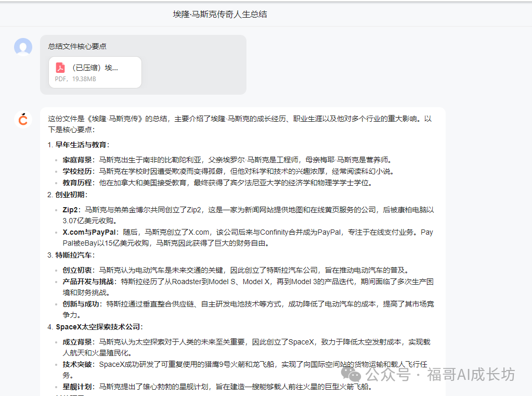The image size is (532, 396).
Task: Click the bullet label 家庭背景
Action: 77,160
